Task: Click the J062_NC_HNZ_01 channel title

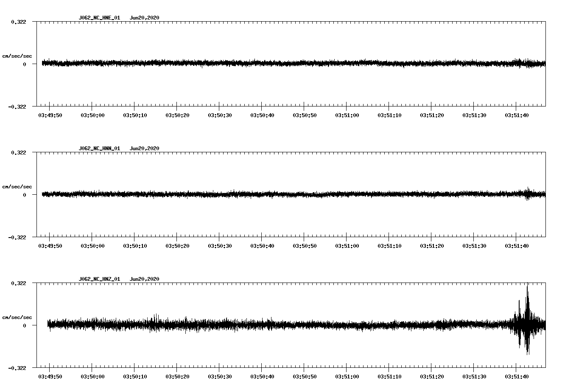Action: pos(99,279)
